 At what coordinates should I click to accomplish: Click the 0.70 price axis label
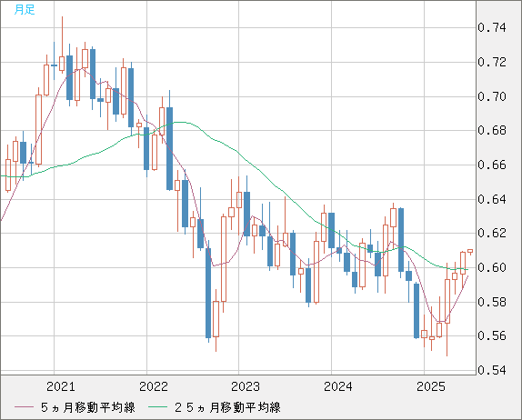[x=492, y=97]
